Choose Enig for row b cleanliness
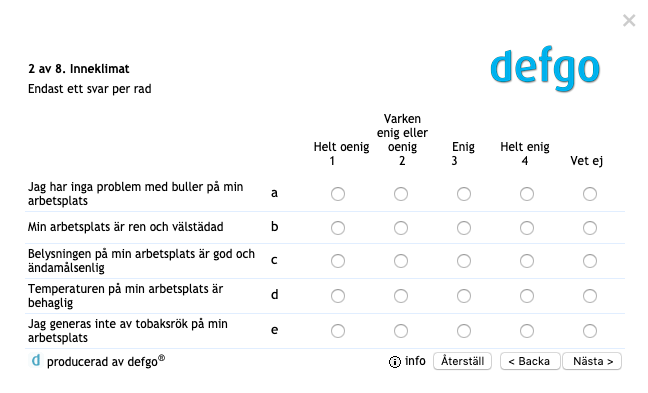 pos(464,228)
